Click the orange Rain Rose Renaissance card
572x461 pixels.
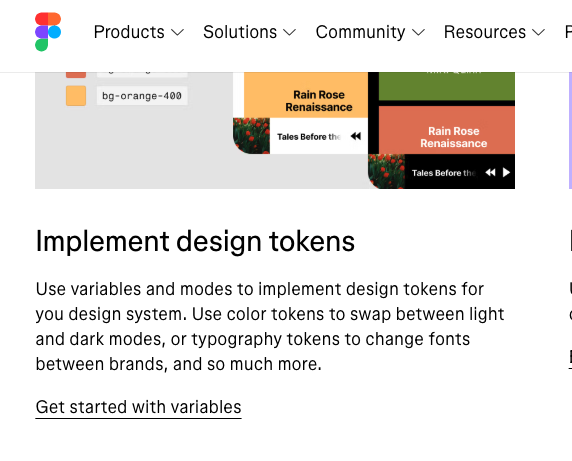(306, 95)
